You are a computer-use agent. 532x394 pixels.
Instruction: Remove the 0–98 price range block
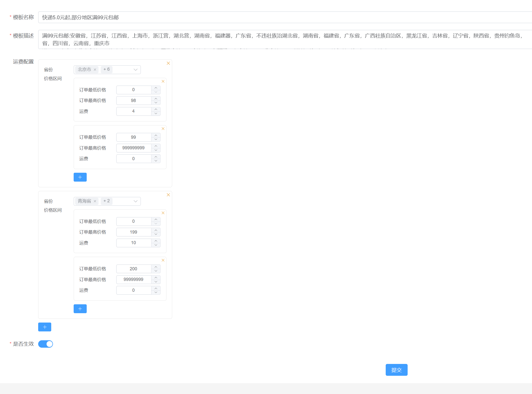pos(163,81)
